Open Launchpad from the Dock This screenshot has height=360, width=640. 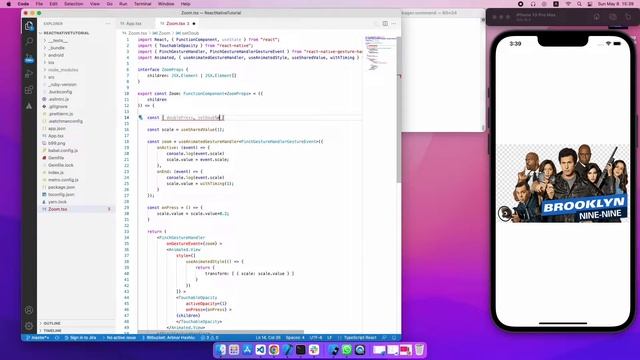(x=234, y=350)
